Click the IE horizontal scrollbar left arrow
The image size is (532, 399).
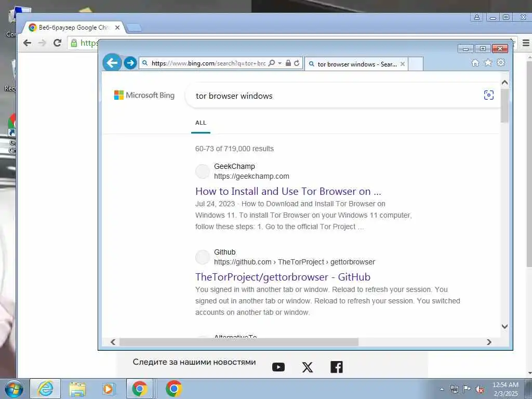coord(113,342)
